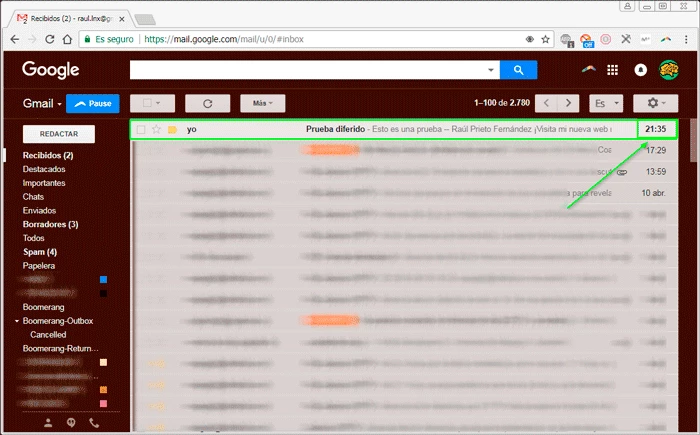Open the Destacados folder
Viewport: 700px width, 435px height.
[44, 169]
